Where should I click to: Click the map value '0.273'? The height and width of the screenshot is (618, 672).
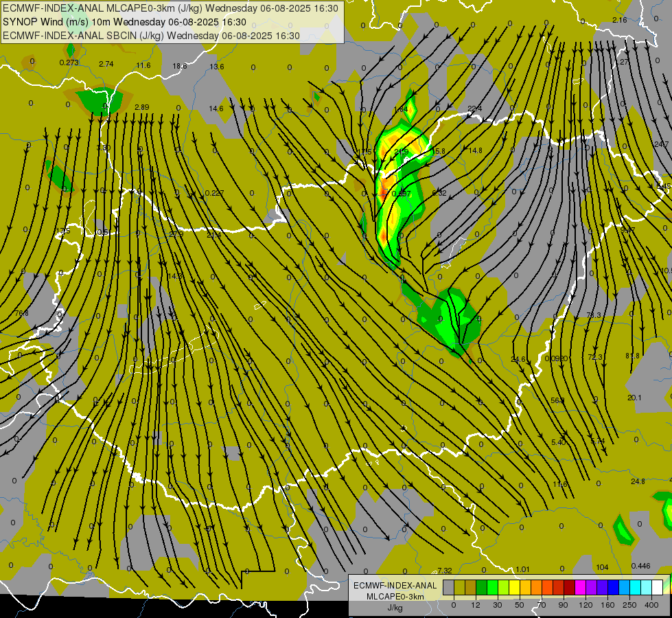click(69, 62)
